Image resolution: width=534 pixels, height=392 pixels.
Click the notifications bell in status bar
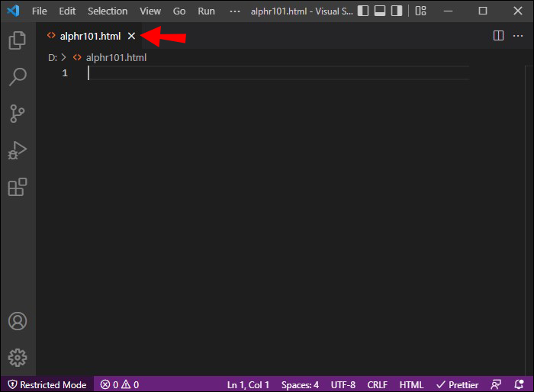(519, 384)
